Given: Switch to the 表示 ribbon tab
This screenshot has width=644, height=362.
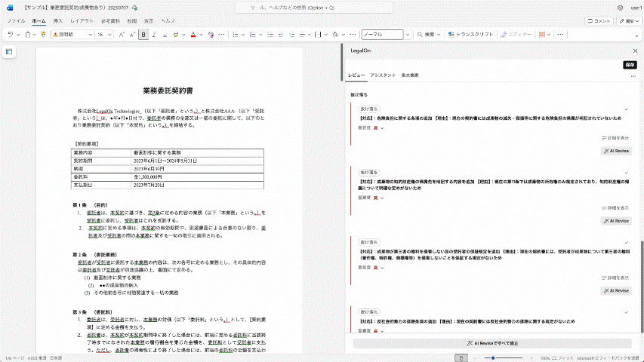Looking at the screenshot, I should [x=149, y=21].
